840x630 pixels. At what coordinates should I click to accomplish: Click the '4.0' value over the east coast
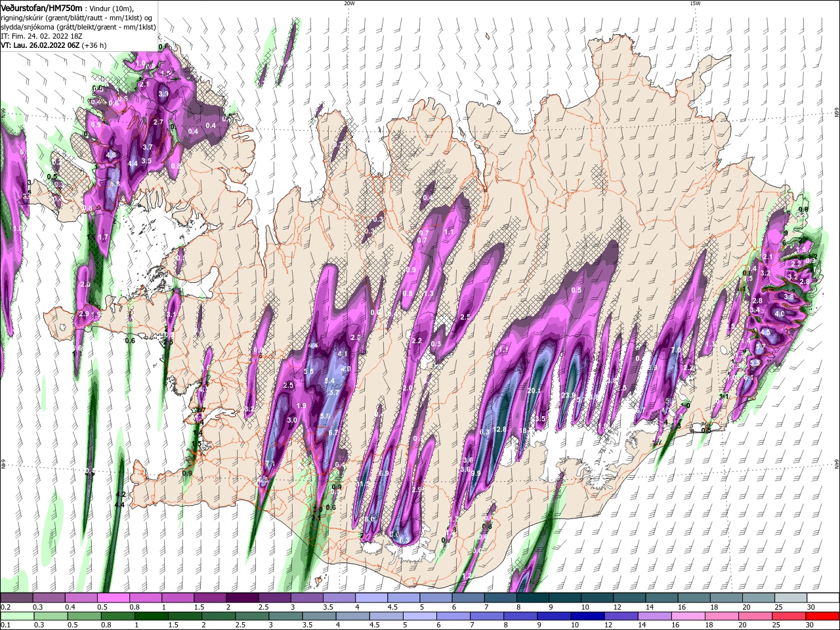coord(780,314)
